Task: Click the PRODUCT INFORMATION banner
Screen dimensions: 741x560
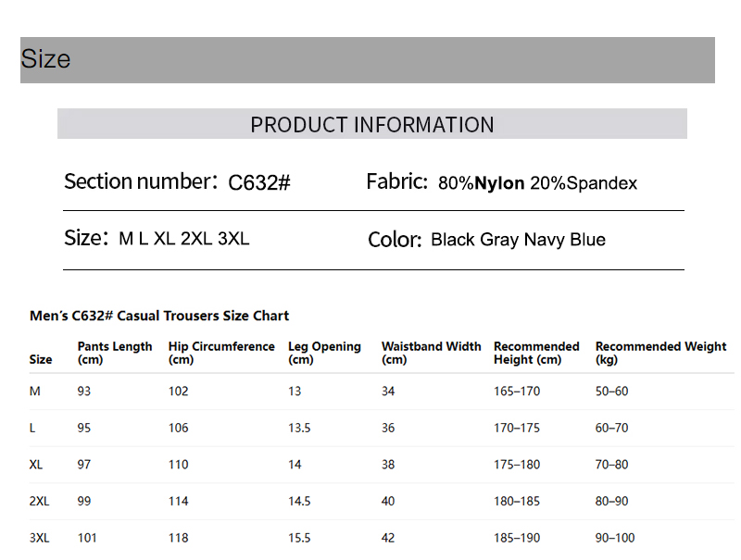Action: coord(372,124)
